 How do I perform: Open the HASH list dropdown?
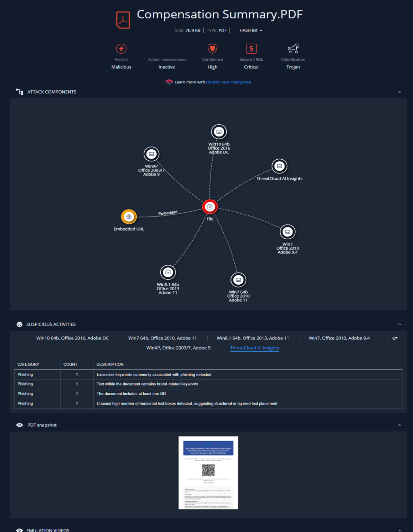pos(251,30)
